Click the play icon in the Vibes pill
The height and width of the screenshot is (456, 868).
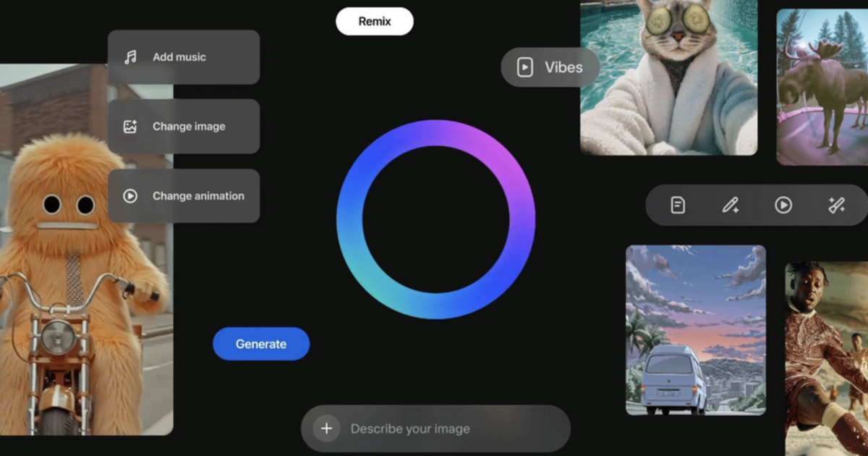pos(525,67)
